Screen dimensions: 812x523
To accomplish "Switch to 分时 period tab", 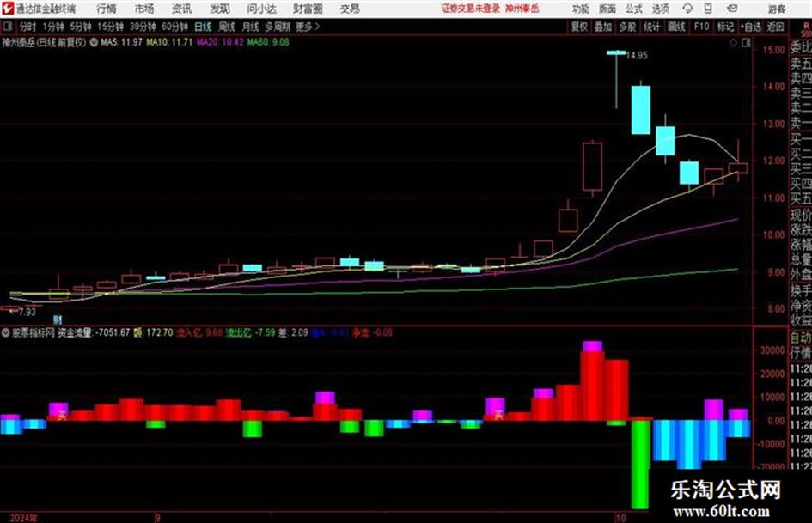I will (28, 27).
